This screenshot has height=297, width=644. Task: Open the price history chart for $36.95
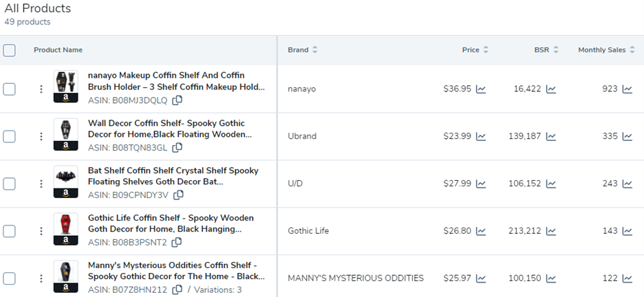(x=481, y=89)
